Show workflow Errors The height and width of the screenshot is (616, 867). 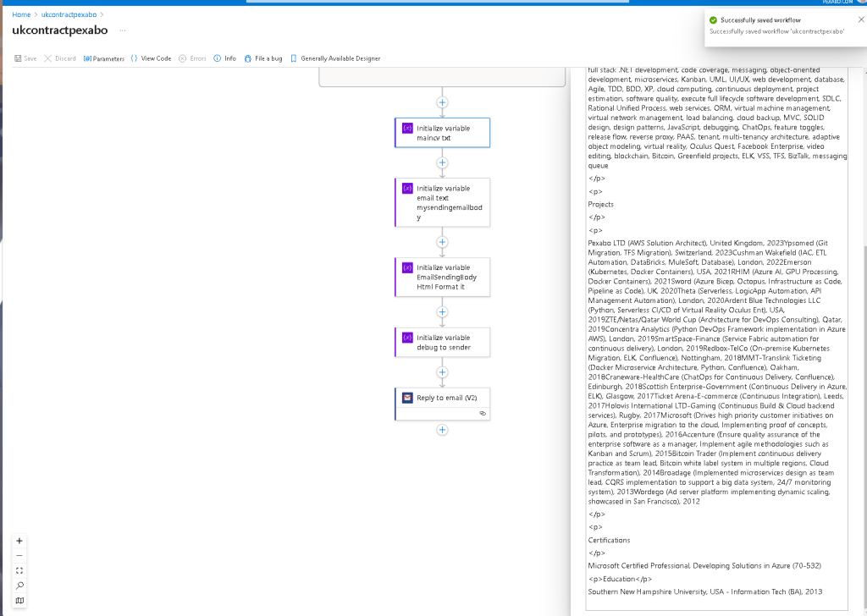pyautogui.click(x=192, y=58)
